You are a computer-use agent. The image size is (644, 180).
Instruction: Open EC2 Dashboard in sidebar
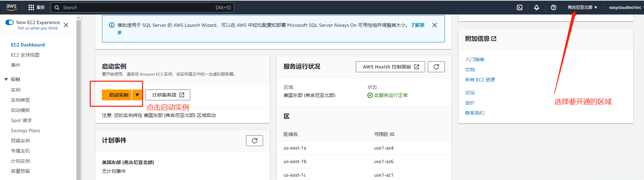28,45
